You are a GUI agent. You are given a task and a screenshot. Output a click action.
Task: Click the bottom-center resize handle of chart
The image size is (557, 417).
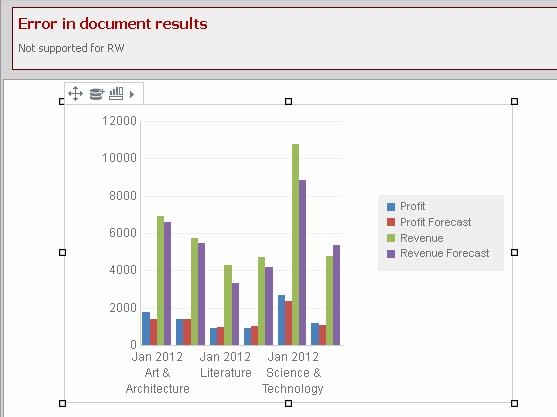pyautogui.click(x=288, y=404)
